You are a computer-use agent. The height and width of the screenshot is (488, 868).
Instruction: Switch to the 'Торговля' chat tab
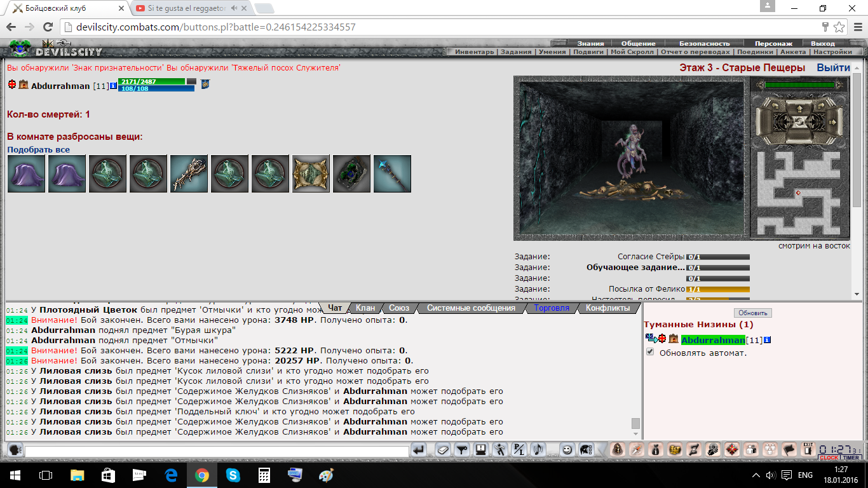click(551, 308)
